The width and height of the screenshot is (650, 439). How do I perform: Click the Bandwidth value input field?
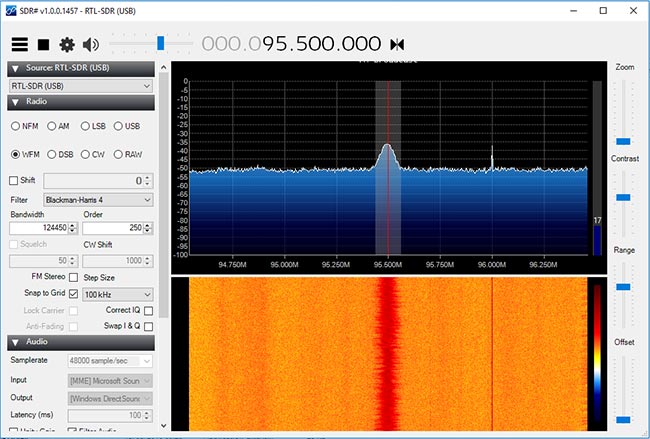[x=38, y=229]
